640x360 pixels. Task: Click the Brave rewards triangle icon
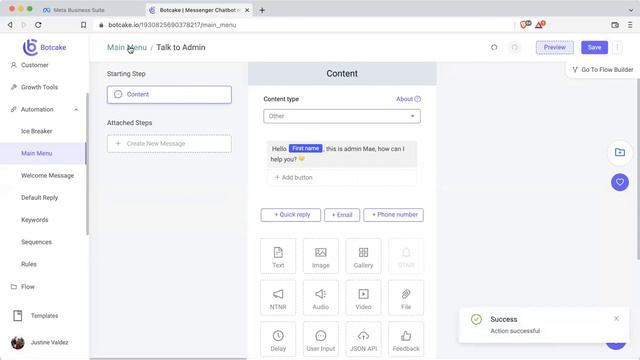coord(540,24)
